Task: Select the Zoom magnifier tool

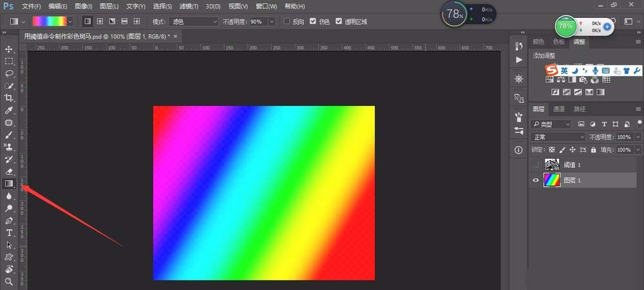Action: (x=9, y=282)
